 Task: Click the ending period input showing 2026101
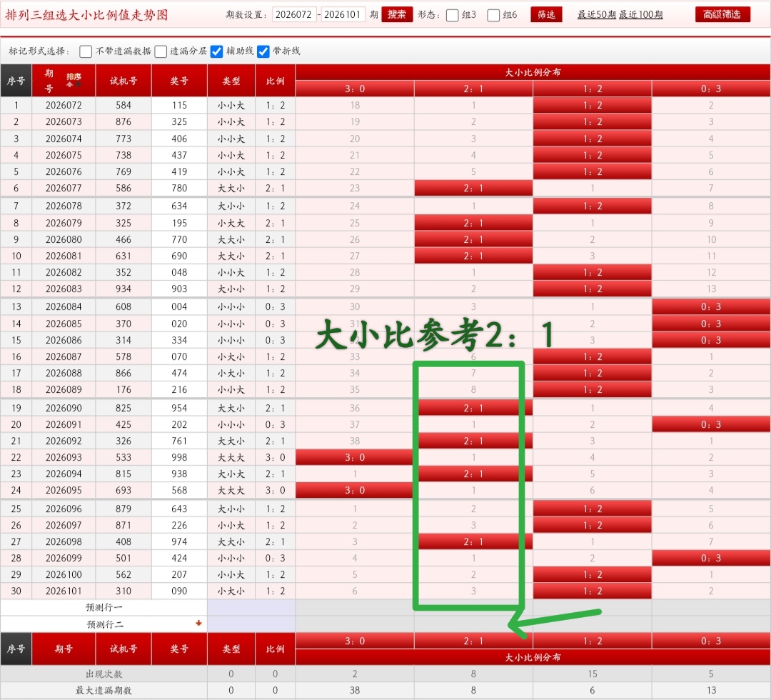click(x=343, y=14)
